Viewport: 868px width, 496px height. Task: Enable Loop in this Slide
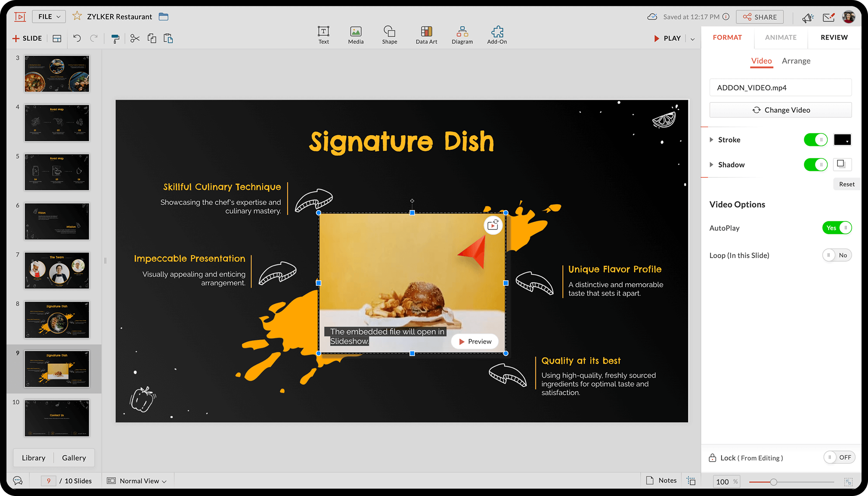point(837,255)
